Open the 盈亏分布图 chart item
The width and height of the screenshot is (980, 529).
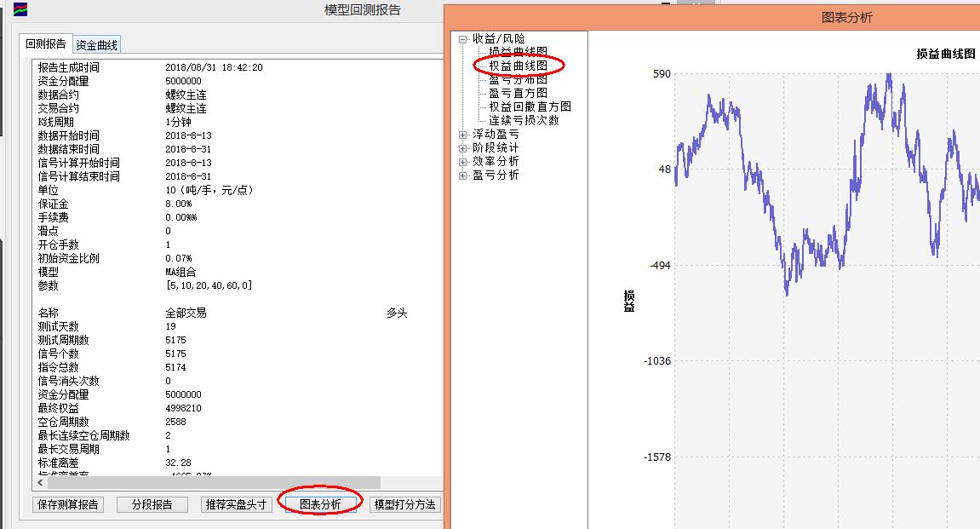[518, 80]
